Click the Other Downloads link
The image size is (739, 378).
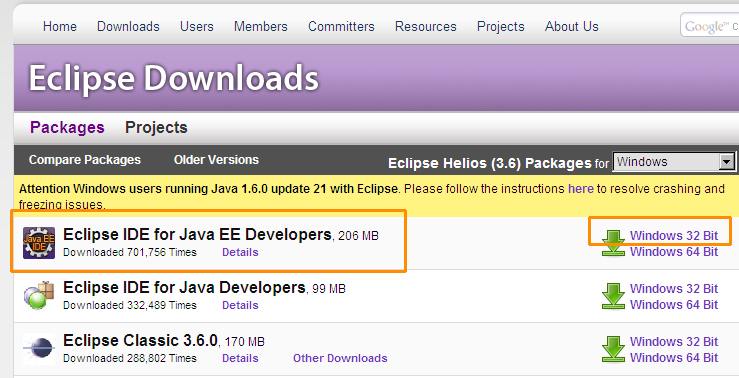[x=340, y=358]
